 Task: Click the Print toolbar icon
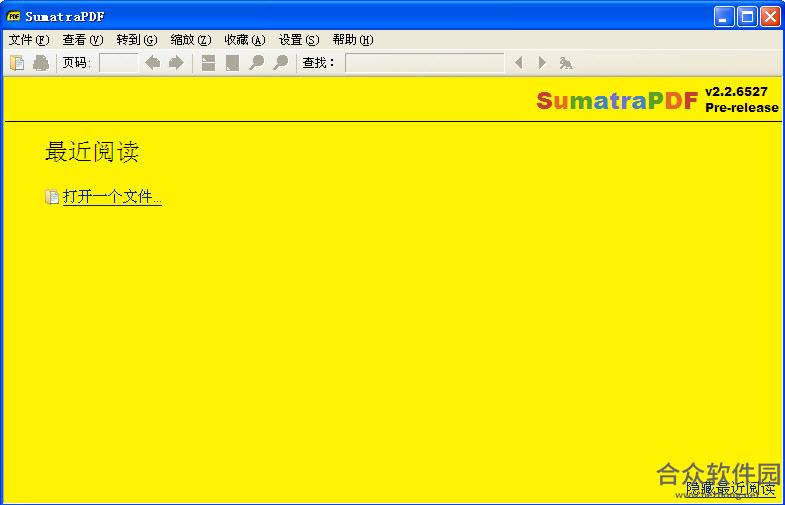tap(41, 63)
